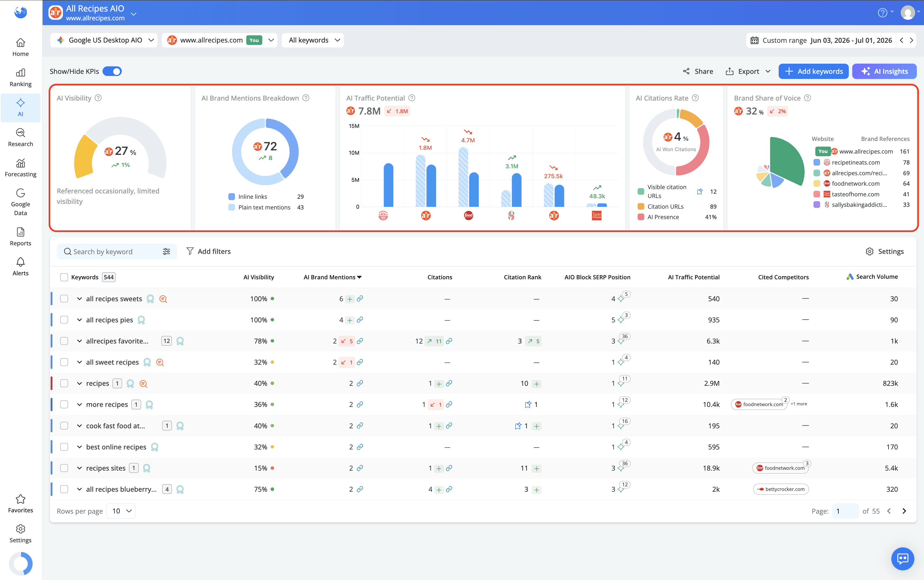
Task: Select all keywords header checkbox
Action: coord(64,277)
